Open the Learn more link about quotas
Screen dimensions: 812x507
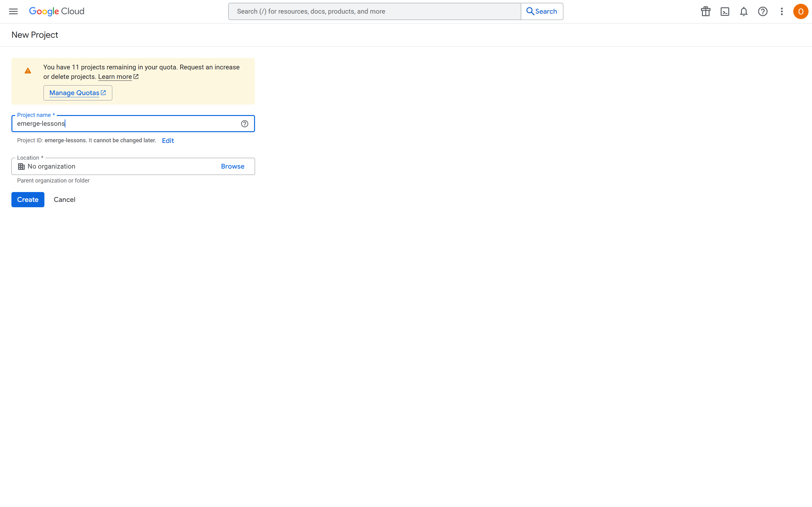tap(115, 76)
